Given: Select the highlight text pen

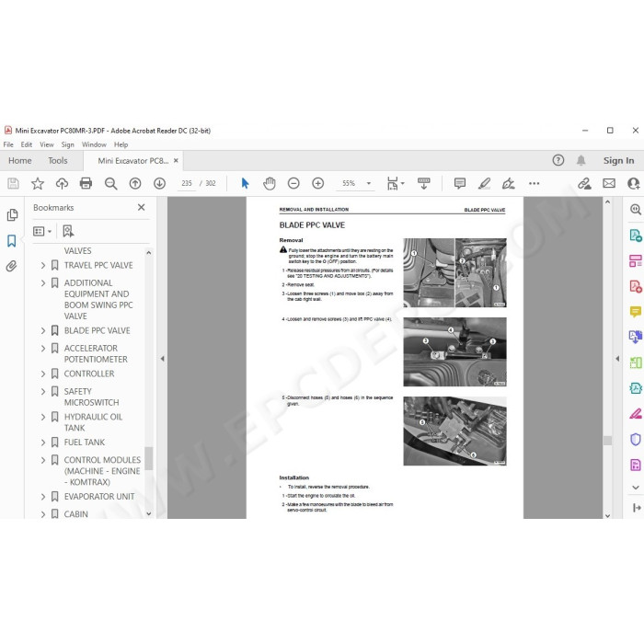Looking at the screenshot, I should pyautogui.click(x=484, y=183).
